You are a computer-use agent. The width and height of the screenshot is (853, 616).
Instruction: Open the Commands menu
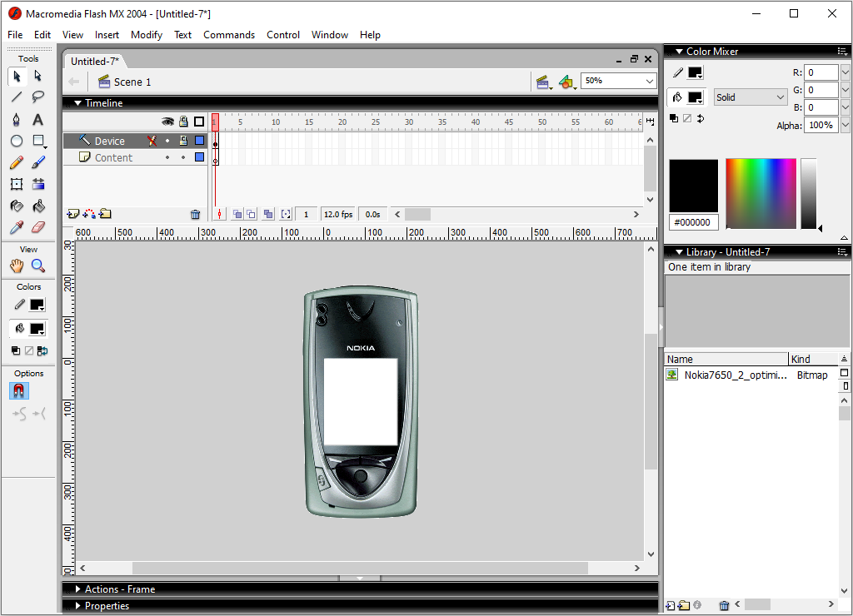229,35
